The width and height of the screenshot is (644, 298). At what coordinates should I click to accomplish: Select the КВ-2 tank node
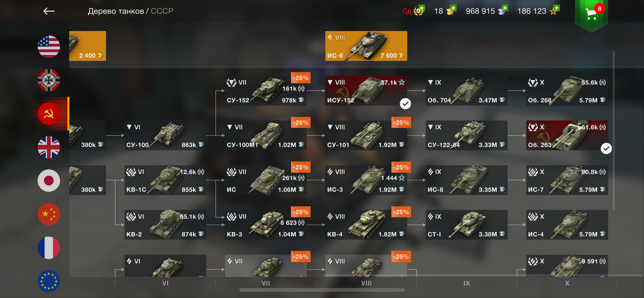click(165, 225)
